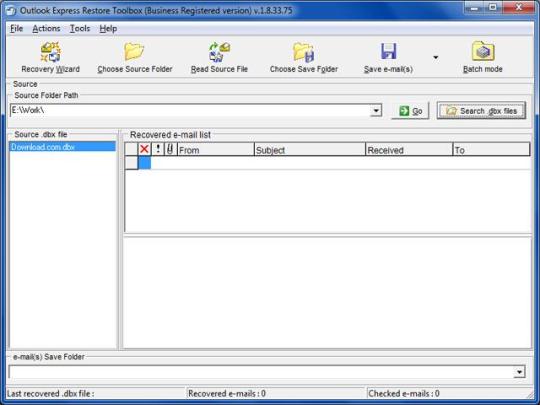Maximize the Outlook Express Restore Toolbox window

point(493,8)
